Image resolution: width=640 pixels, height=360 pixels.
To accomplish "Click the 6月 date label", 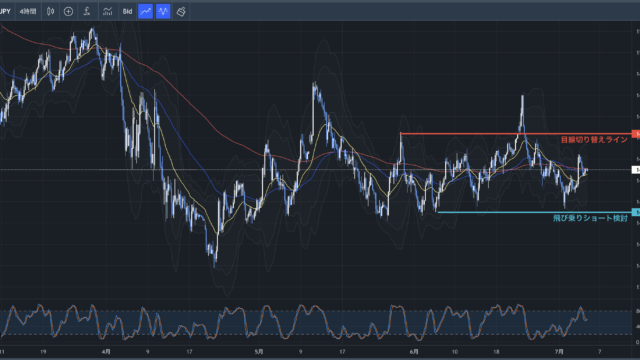I will 414,351.
